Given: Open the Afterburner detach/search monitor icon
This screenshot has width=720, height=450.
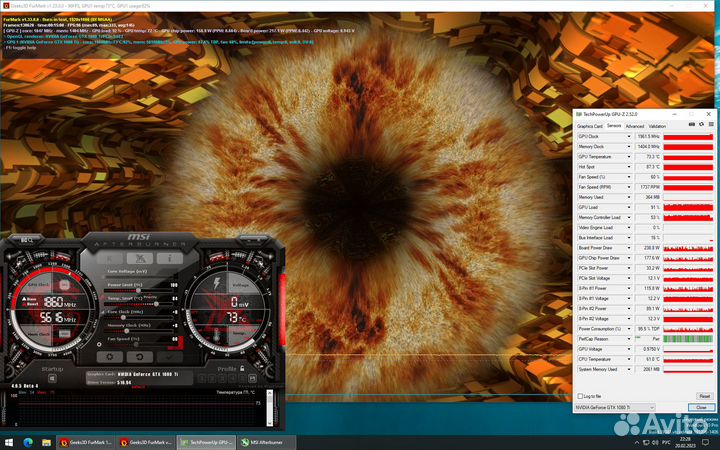Looking at the screenshot, I should coord(27,240).
